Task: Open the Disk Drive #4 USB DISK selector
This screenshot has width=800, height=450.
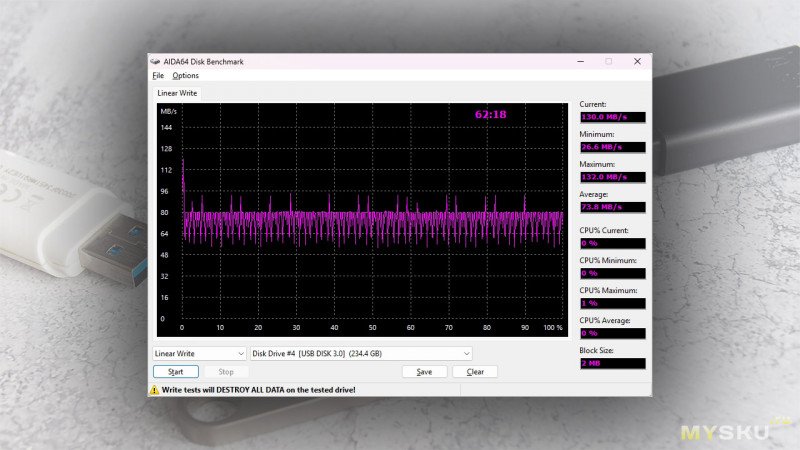Action: click(x=361, y=353)
